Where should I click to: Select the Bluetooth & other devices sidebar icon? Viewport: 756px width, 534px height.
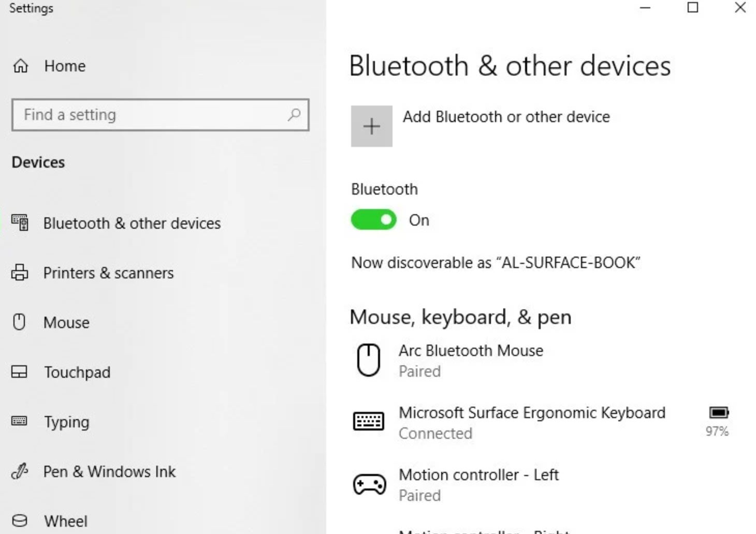point(20,223)
